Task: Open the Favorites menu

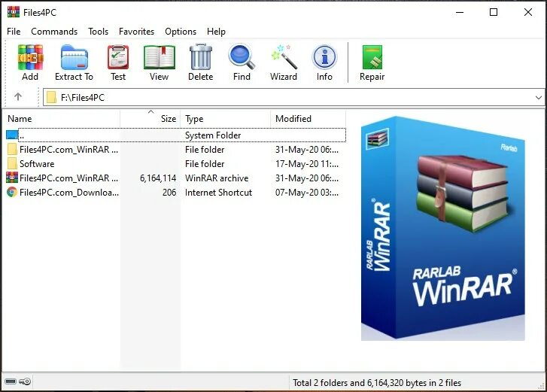Action: point(136,32)
